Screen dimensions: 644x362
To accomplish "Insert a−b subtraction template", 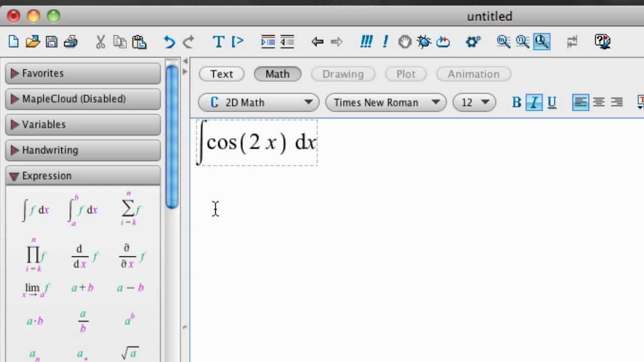I will point(130,288).
